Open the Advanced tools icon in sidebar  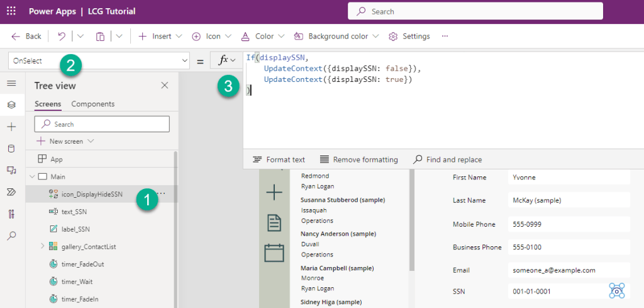[12, 214]
